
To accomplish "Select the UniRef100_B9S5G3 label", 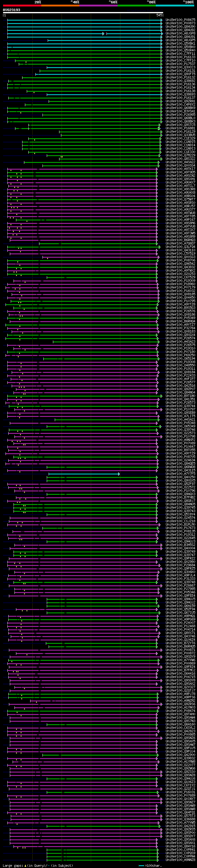I will point(180,308).
